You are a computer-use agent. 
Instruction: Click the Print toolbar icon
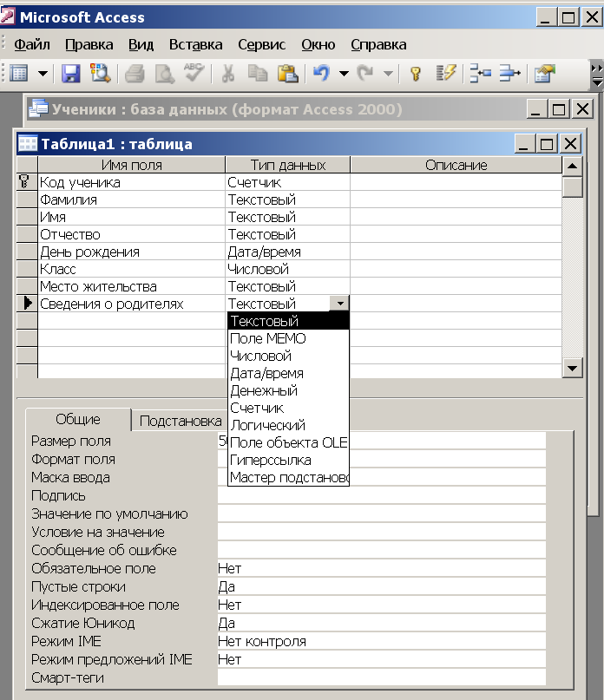pyautogui.click(x=135, y=73)
